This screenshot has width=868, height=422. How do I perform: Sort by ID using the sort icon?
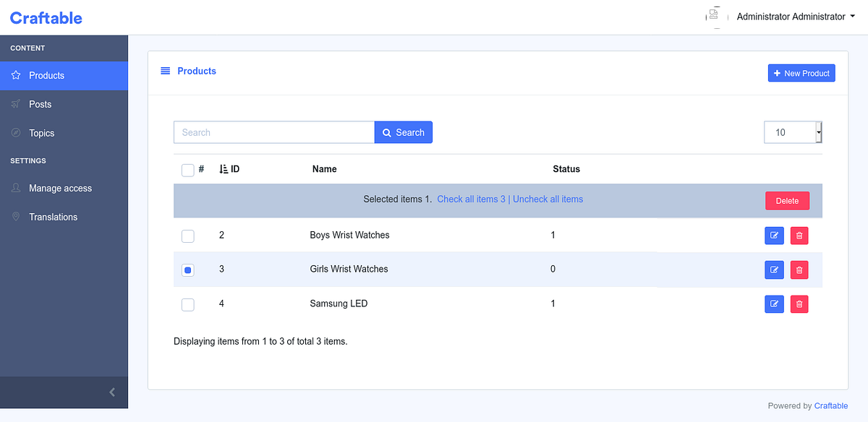(224, 168)
